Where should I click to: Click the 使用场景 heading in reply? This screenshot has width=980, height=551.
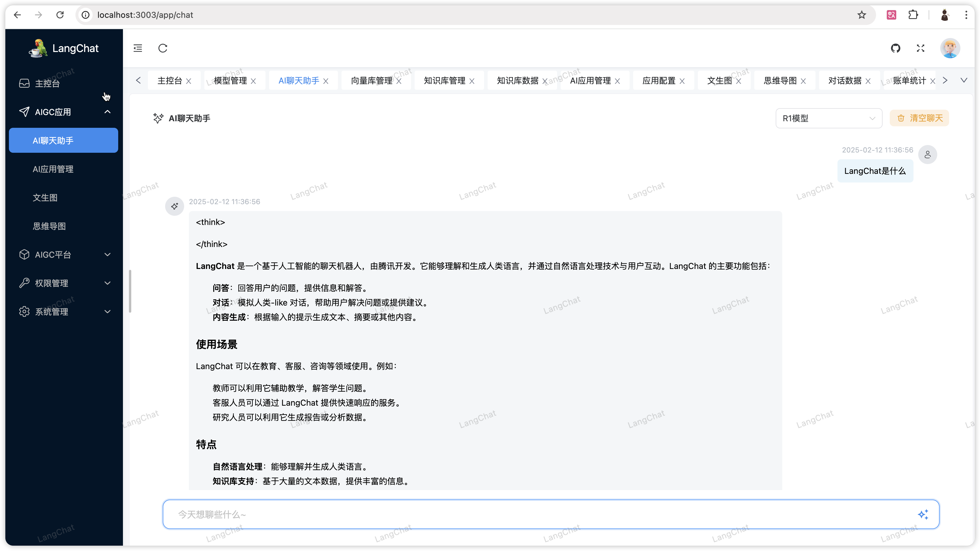pyautogui.click(x=216, y=344)
